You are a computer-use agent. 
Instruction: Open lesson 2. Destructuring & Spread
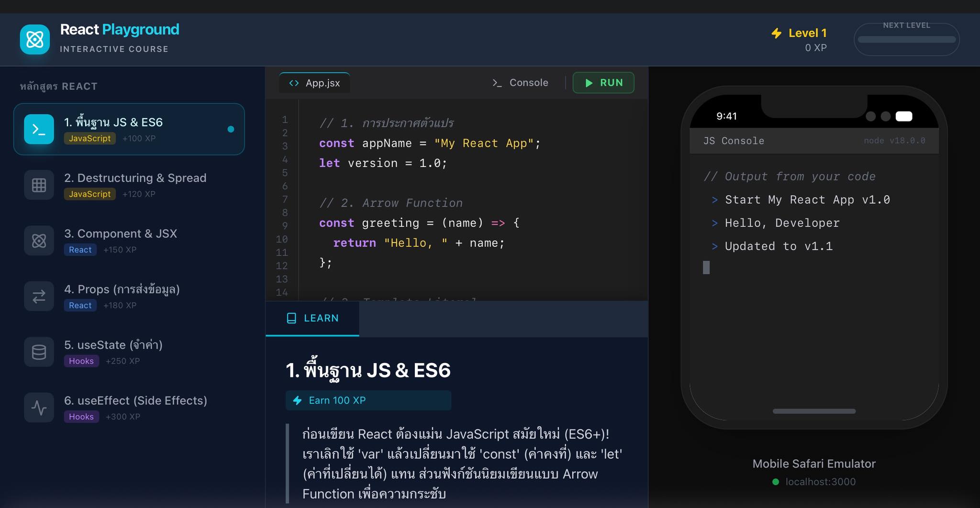point(129,185)
